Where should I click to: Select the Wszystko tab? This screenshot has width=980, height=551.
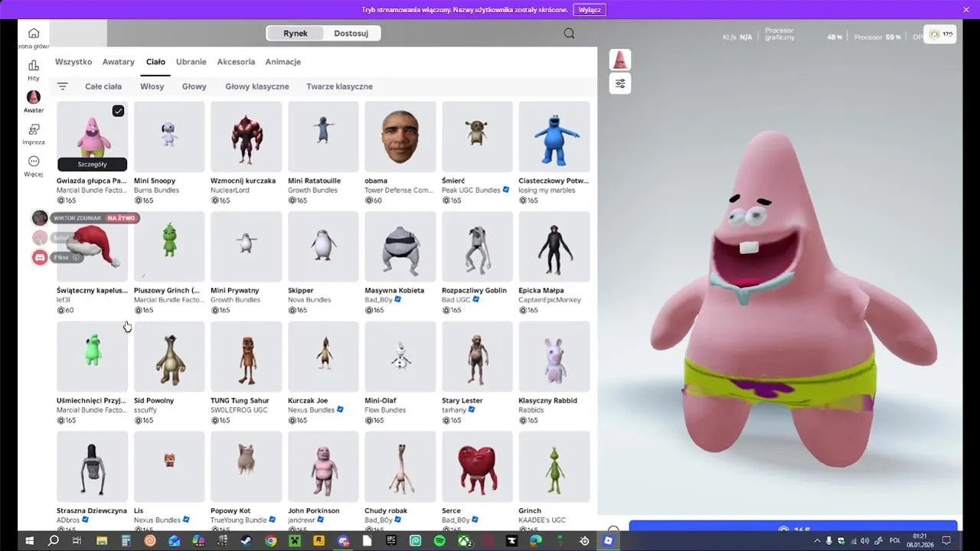(x=73, y=62)
